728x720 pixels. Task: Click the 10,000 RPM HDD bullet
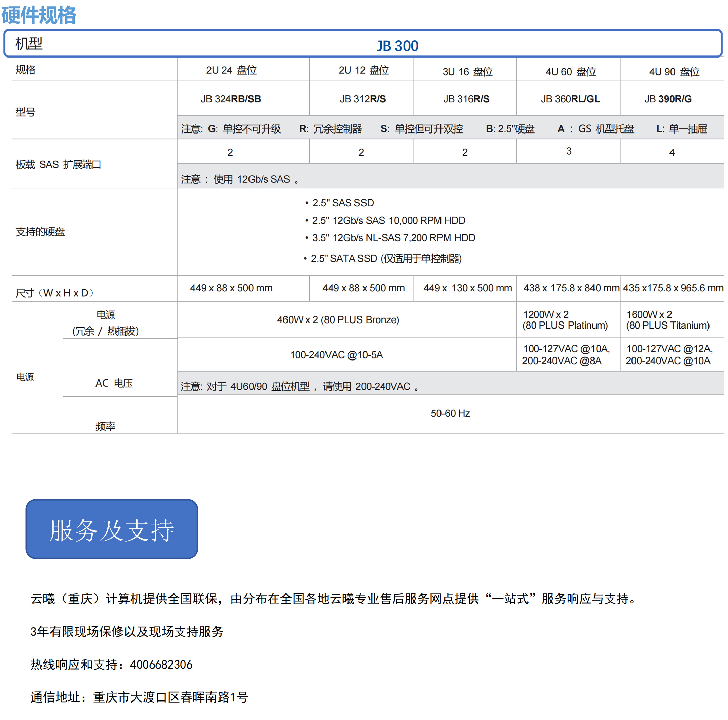coord(385,220)
